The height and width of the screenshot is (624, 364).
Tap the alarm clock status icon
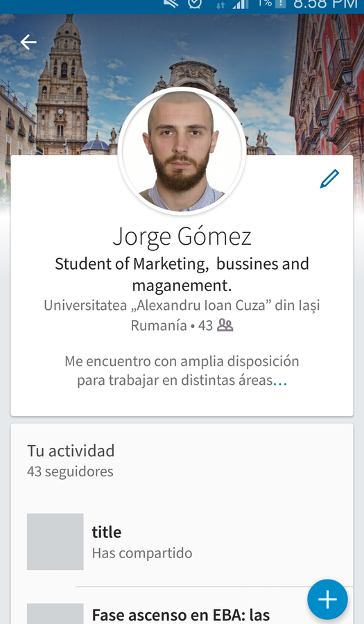[x=195, y=3]
